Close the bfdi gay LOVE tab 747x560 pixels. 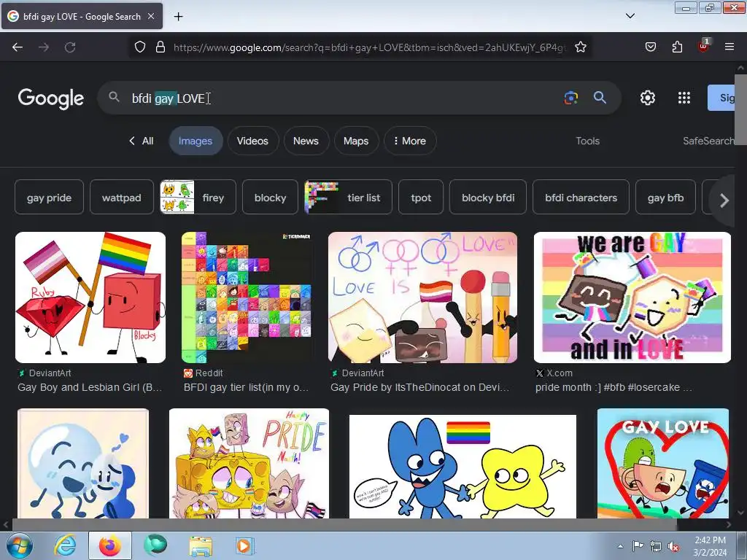click(x=150, y=16)
